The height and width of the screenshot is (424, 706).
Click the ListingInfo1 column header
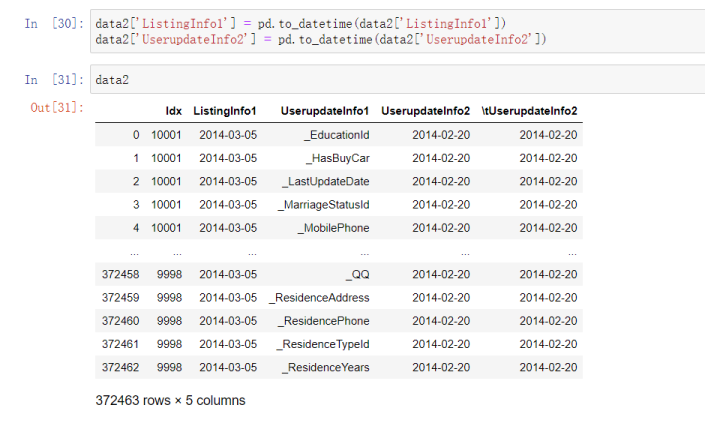225,111
